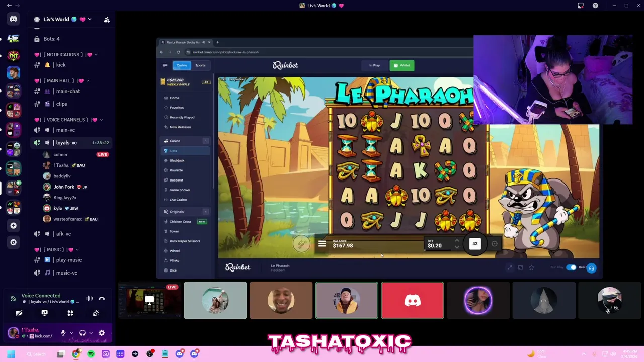
Task: Open Blackjack in the Rainbet sidebar
Action: (185, 160)
